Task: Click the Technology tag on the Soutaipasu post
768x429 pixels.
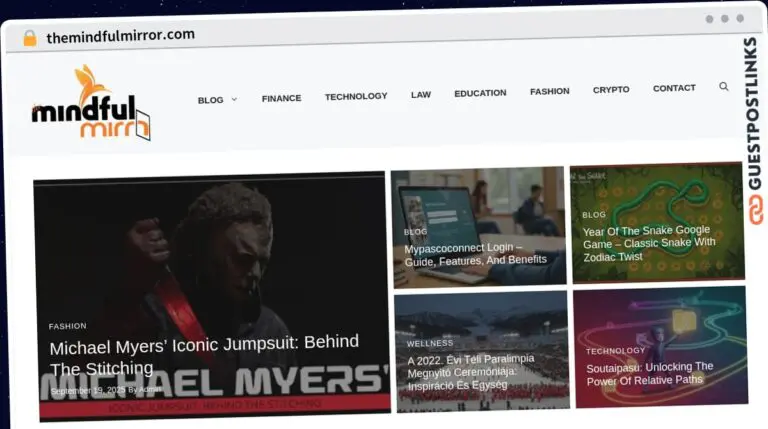Action: [x=616, y=351]
